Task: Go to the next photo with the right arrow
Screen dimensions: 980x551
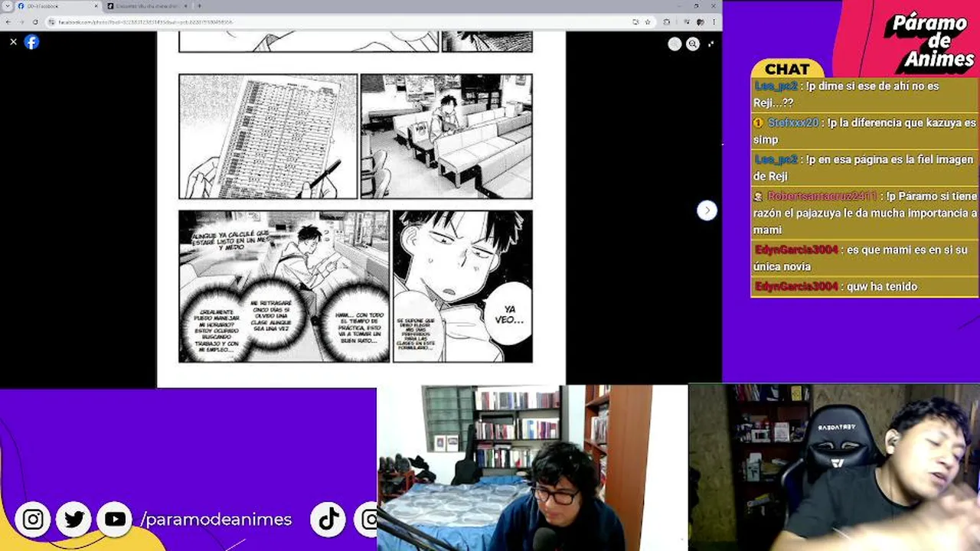Action: click(x=707, y=210)
